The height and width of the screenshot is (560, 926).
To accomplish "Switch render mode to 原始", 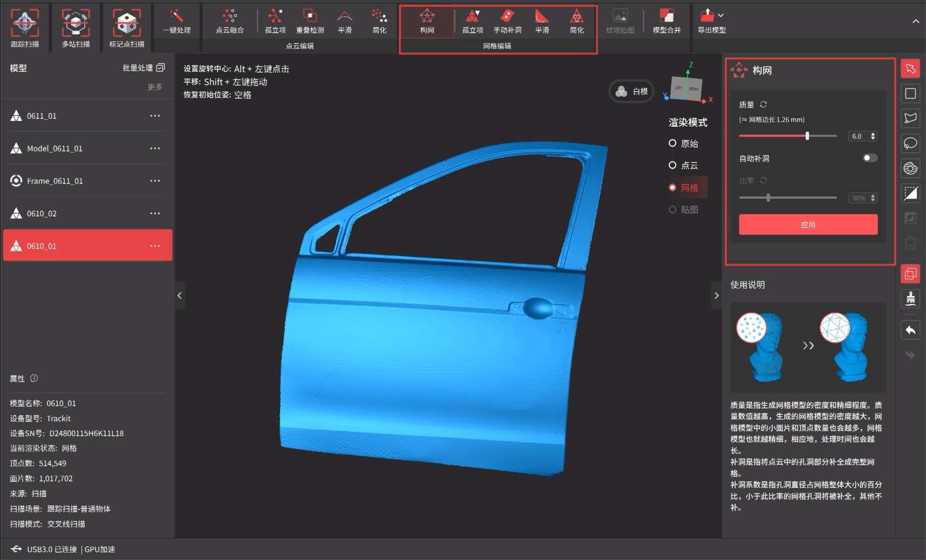I will (672, 143).
